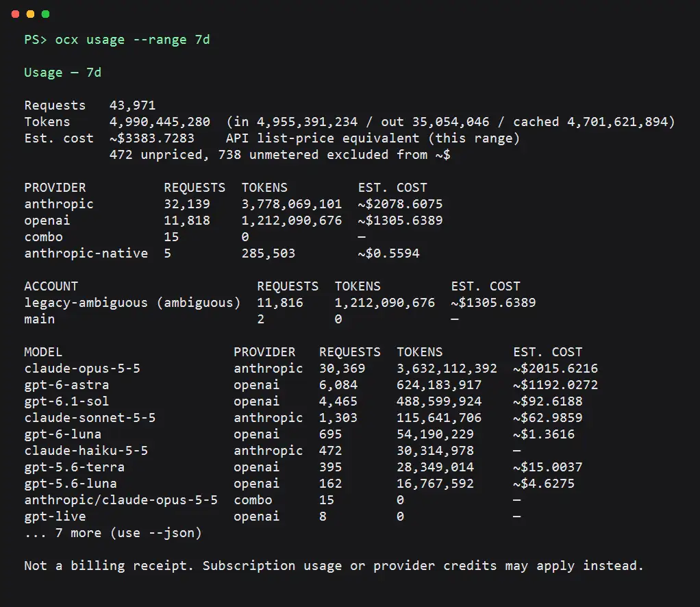This screenshot has width=700, height=607.
Task: Click the estimated cost ~$3383.7283
Action: tap(152, 138)
